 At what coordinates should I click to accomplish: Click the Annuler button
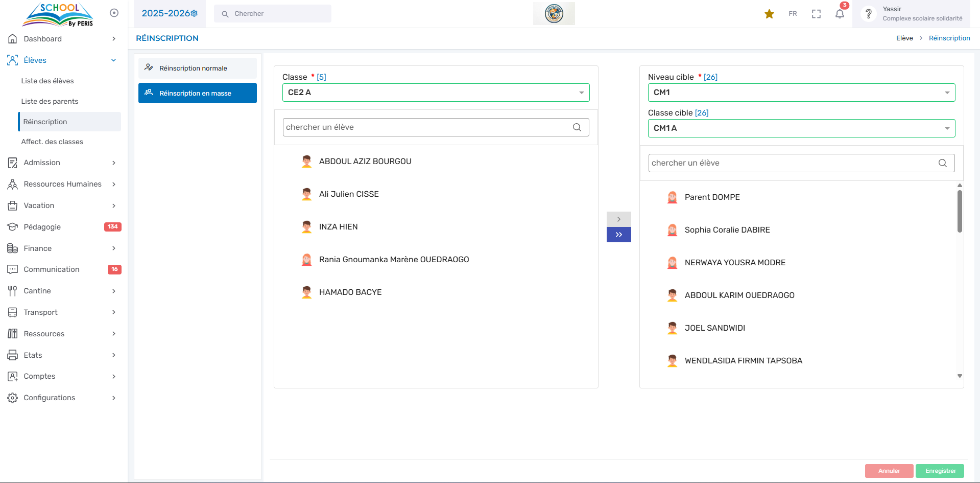pyautogui.click(x=889, y=471)
